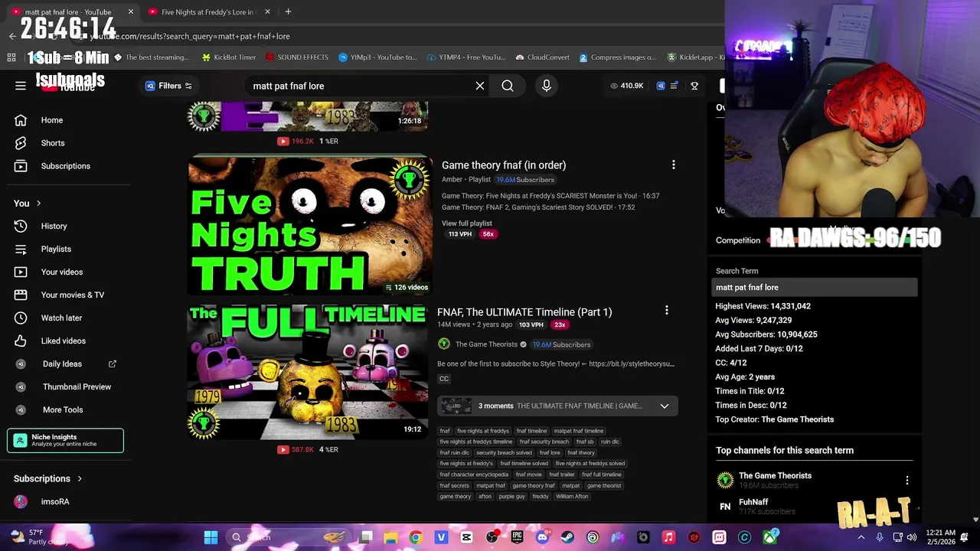Open The FULL TIMELINE video thumbnail

pyautogui.click(x=307, y=372)
